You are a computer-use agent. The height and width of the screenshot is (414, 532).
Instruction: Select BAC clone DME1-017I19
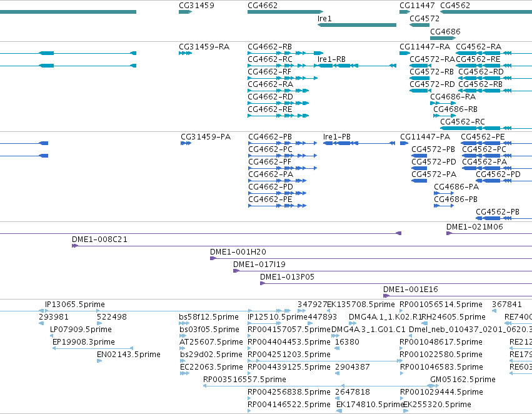pyautogui.click(x=259, y=265)
